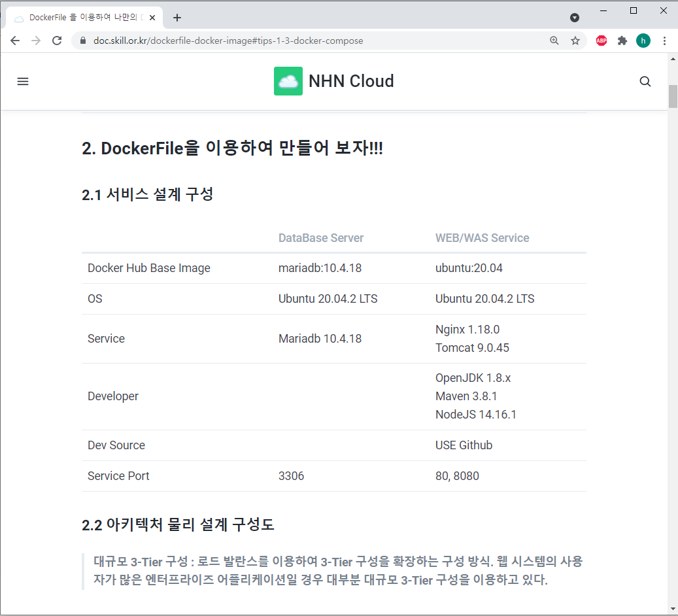Click the 'mariadb:10.4.18' cell
678x616 pixels.
pos(320,268)
